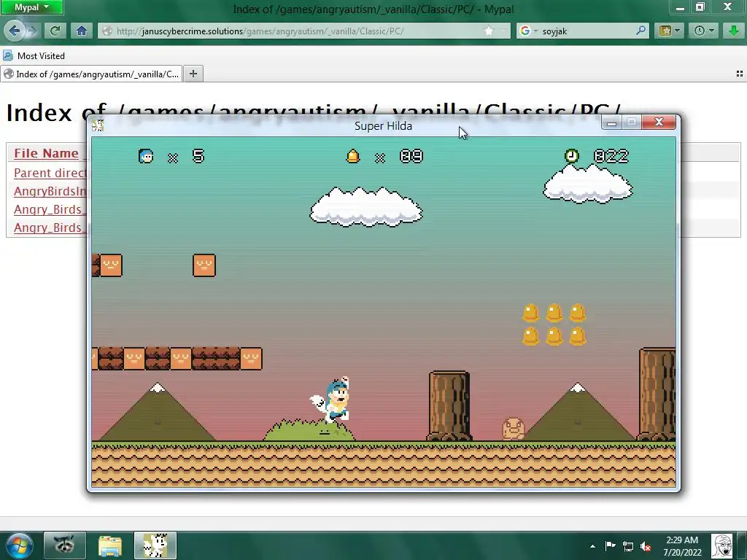Open the AngryBirdsIn... file link

[x=50, y=192]
